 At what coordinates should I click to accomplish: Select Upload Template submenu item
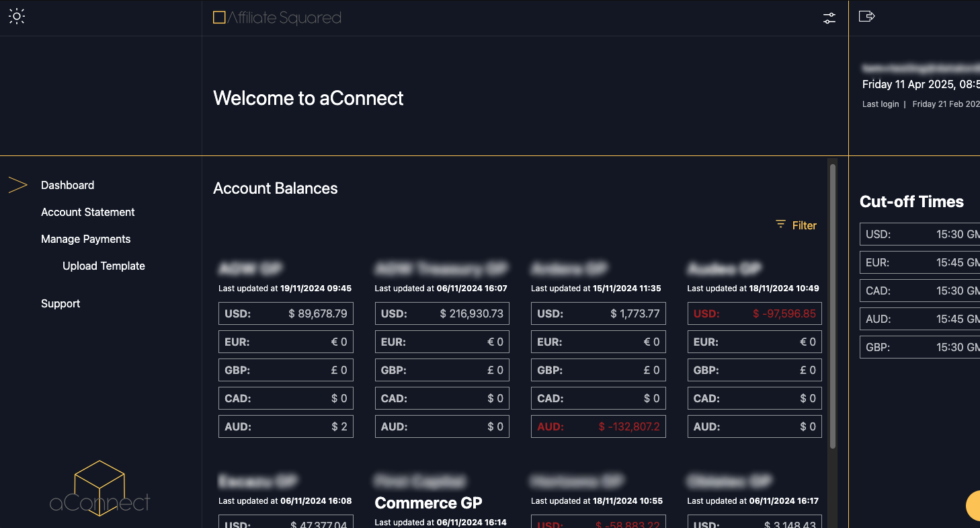point(104,266)
